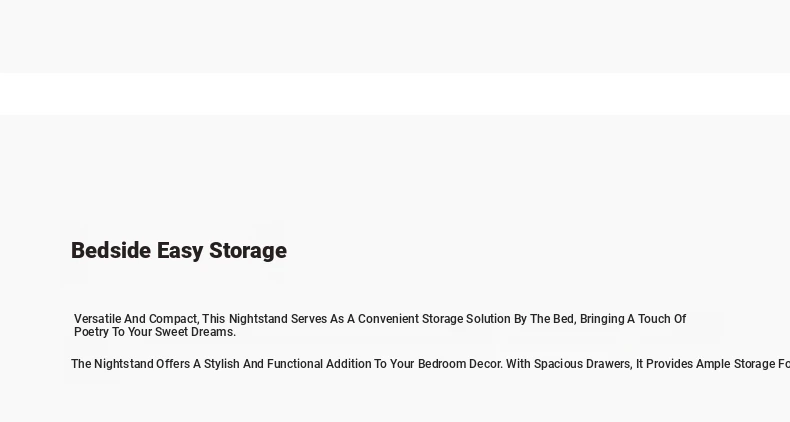790x422 pixels.
Task: Click 'Sweet Dreams.' ending words
Action: [195, 332]
